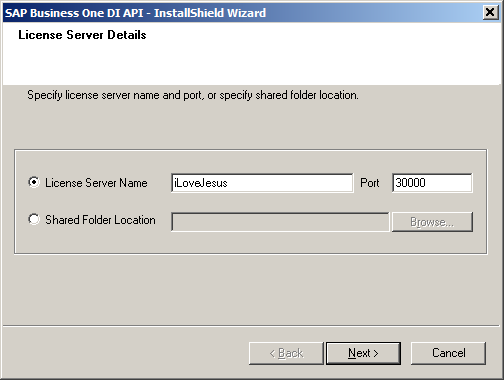The width and height of the screenshot is (504, 380).
Task: Click the Browse... button
Action: 432,222
